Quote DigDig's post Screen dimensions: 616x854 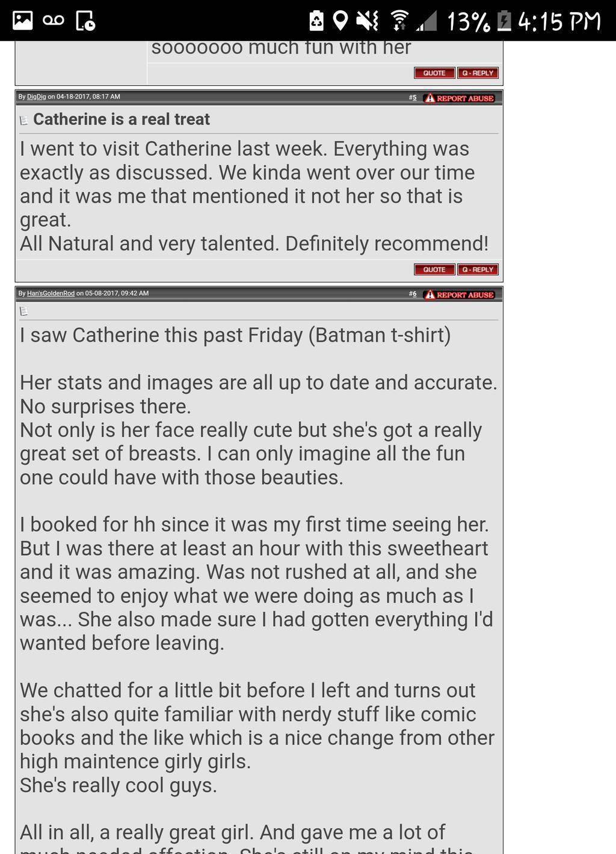tap(434, 269)
